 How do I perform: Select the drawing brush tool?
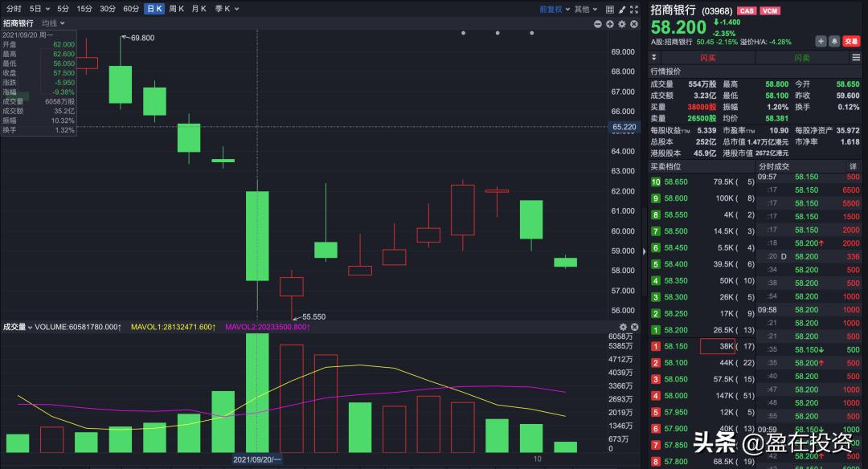pyautogui.click(x=622, y=10)
